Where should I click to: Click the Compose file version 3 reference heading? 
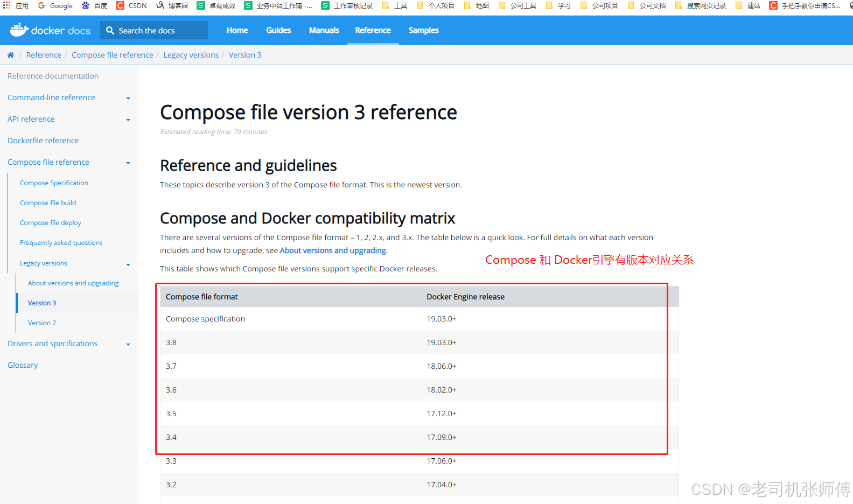click(x=309, y=113)
